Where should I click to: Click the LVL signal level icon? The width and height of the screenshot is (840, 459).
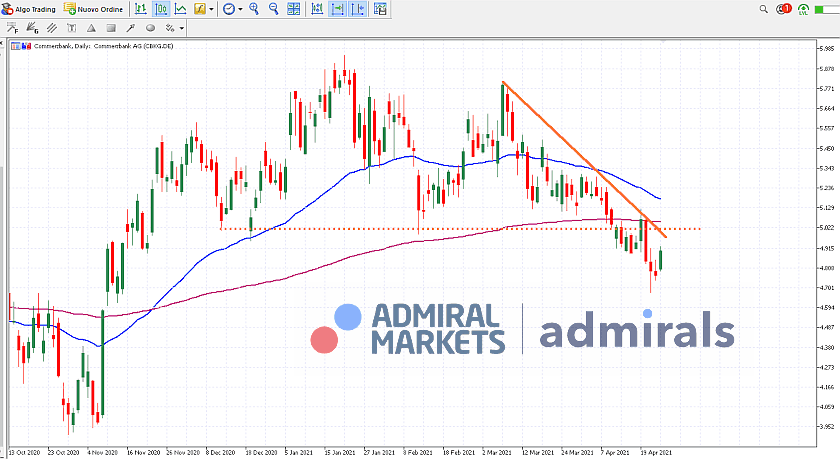(x=803, y=9)
